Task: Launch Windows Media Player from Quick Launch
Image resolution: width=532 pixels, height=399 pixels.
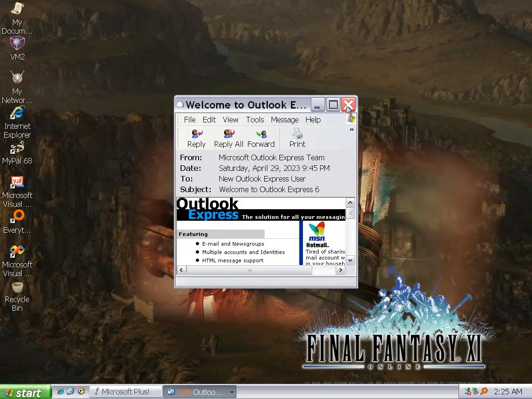Action: tap(81, 392)
